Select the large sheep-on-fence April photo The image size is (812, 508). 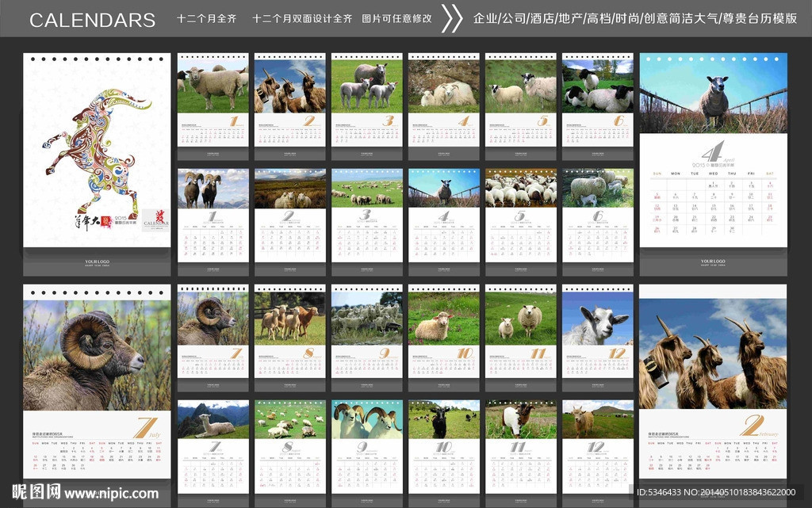(x=713, y=93)
